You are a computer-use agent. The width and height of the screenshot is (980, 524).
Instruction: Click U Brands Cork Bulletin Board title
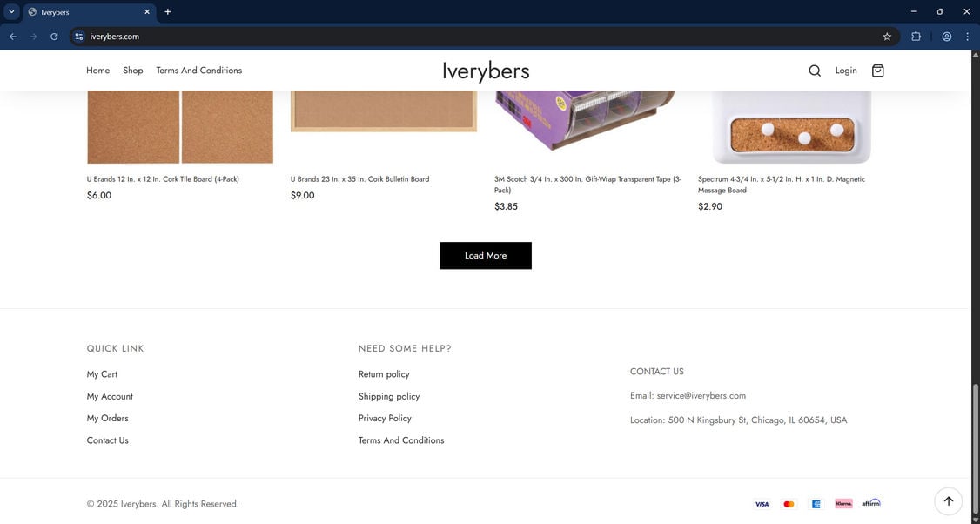360,179
